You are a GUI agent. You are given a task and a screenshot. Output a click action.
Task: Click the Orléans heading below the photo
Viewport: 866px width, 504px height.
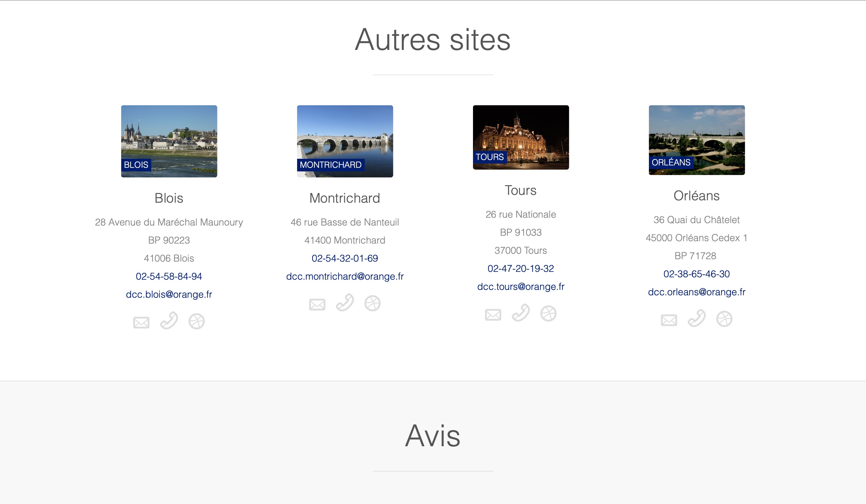pyautogui.click(x=697, y=196)
